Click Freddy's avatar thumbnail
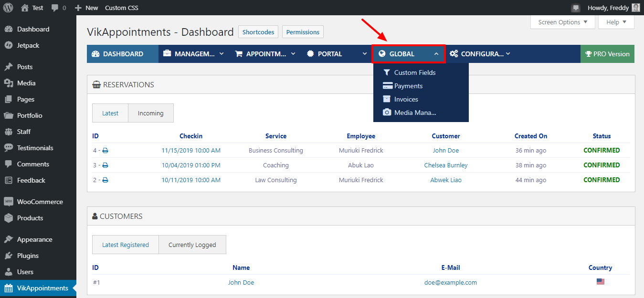 click(x=635, y=8)
